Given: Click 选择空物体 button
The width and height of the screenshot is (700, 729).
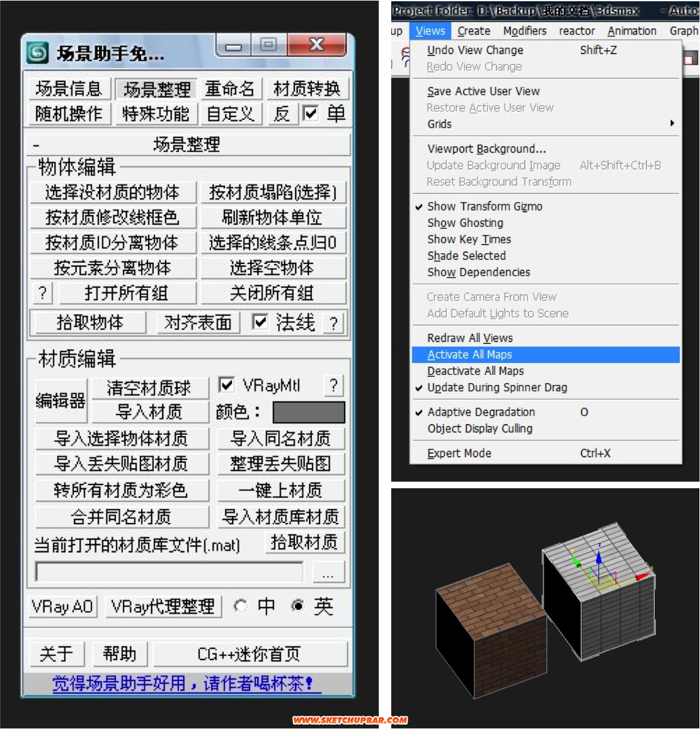Looking at the screenshot, I should 273,267.
